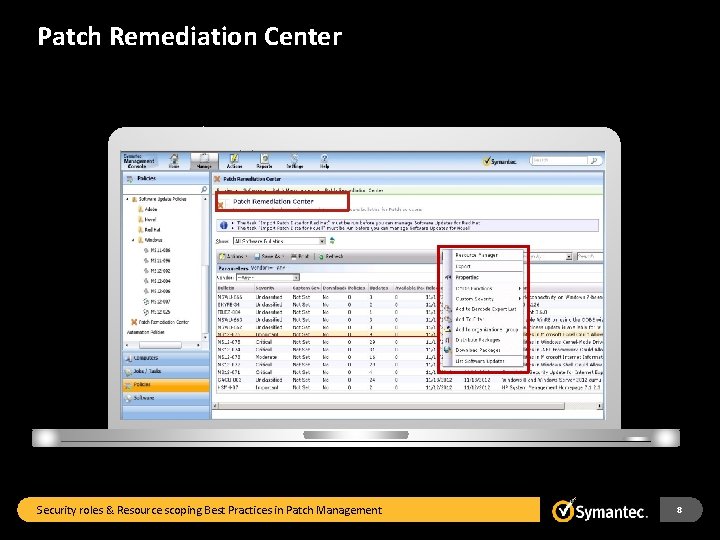Collapse the Software Update Policies tree node
The height and width of the screenshot is (540, 720).
[128, 199]
